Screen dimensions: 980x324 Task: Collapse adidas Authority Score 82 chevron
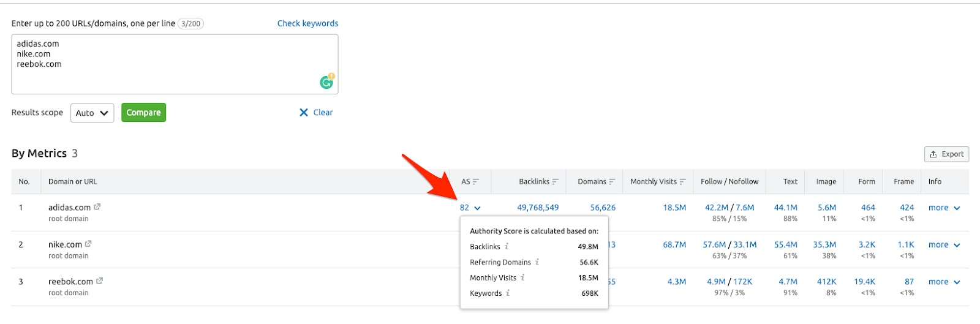tap(478, 208)
